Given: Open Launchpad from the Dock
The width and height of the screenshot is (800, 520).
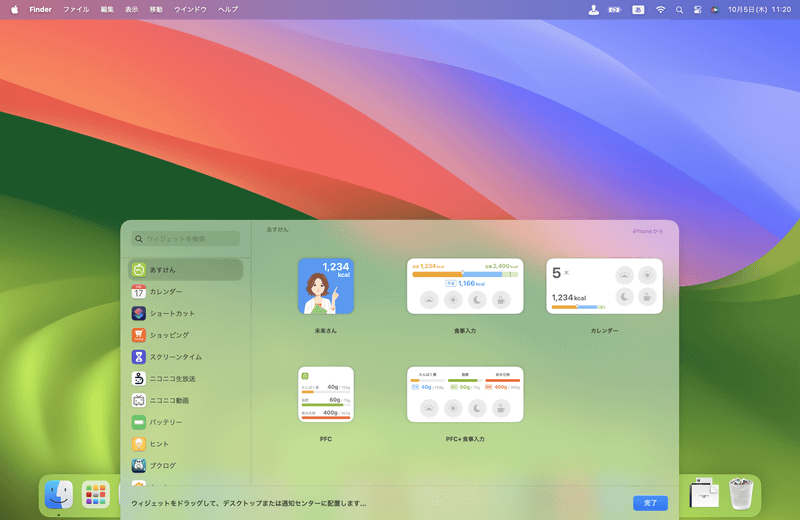Looking at the screenshot, I should click(96, 494).
